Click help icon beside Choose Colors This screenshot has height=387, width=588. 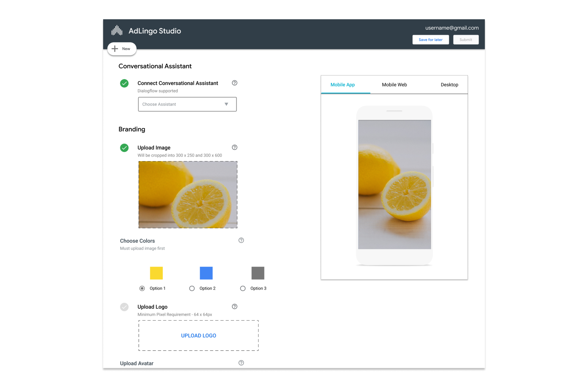click(x=241, y=240)
